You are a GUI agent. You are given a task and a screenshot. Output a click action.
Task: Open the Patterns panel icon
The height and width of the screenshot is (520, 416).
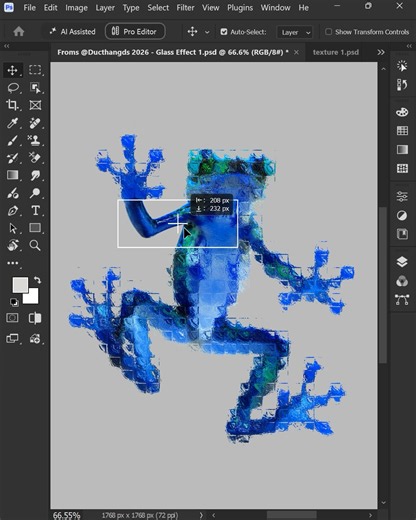(x=402, y=168)
